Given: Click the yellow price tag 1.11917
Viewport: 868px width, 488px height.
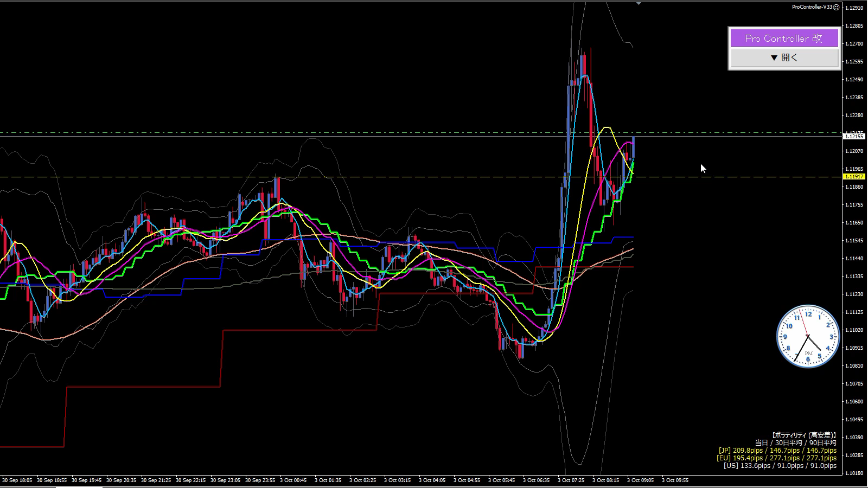Looking at the screenshot, I should tap(854, 177).
